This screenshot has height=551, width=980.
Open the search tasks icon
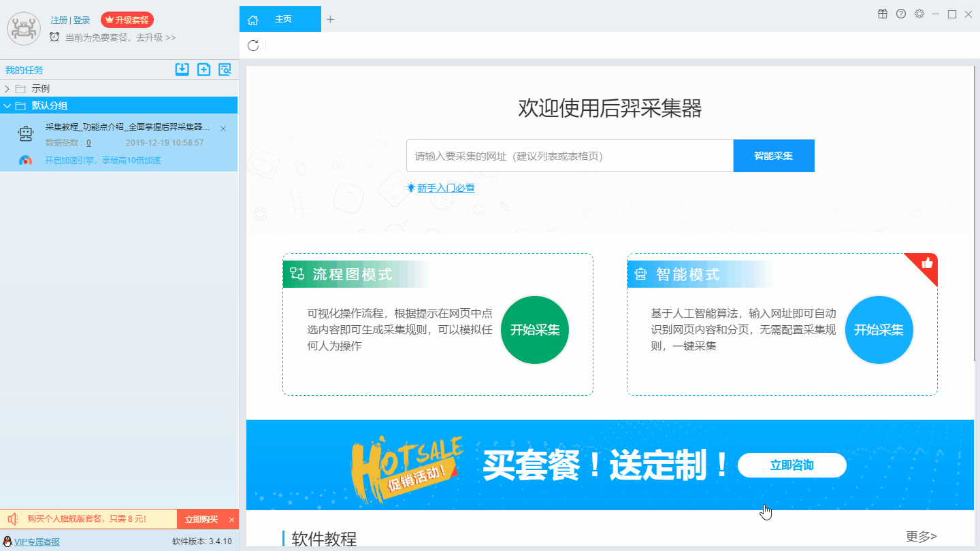click(225, 69)
